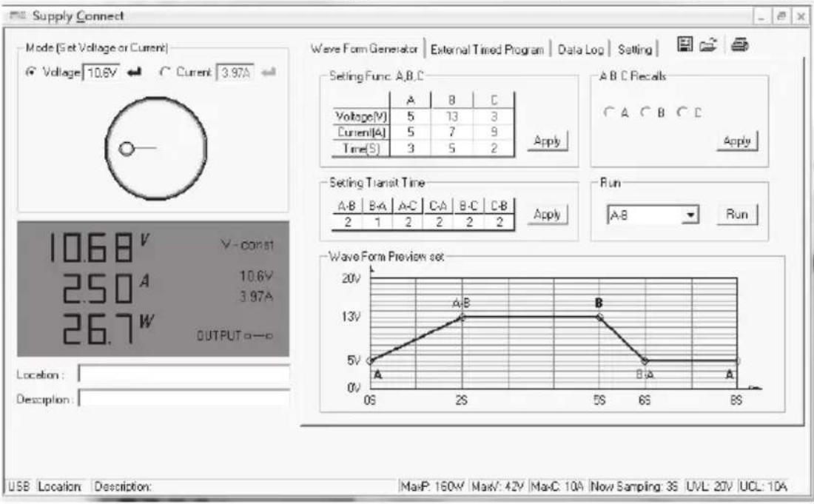Click the enter arrow next to the Voltage field
Screen dimensions: 814x504
[x=135, y=72]
